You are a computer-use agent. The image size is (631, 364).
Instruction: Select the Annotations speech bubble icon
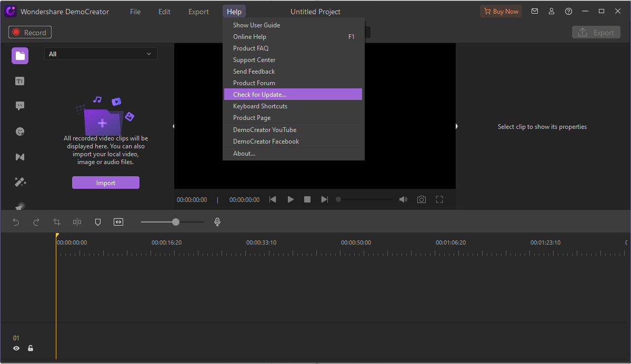click(20, 106)
